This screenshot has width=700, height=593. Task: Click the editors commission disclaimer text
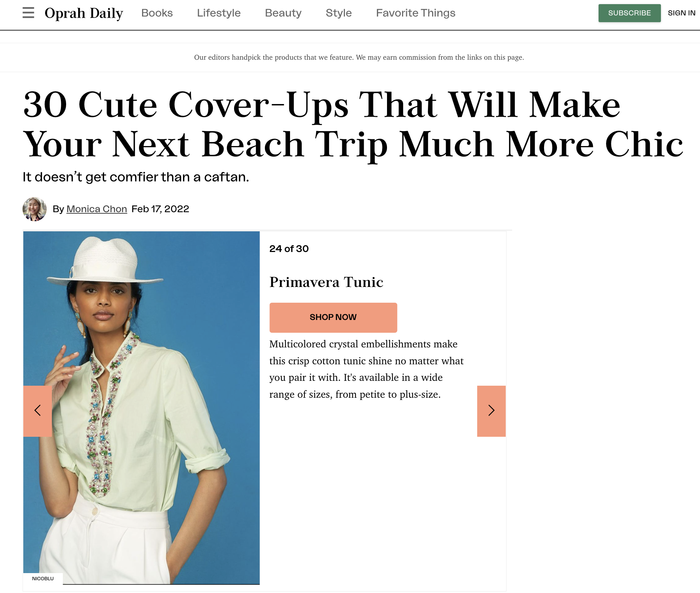tap(359, 57)
